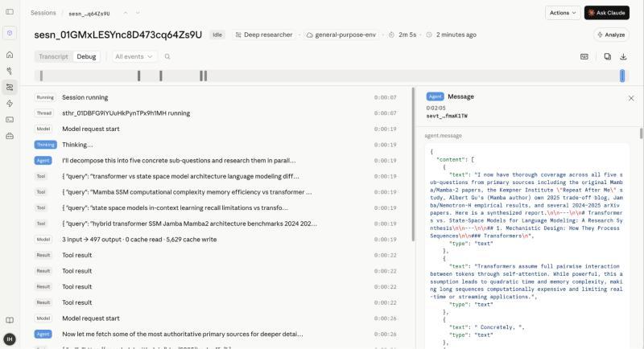This screenshot has height=349, width=644.
Task: Click the message panel scrollbar
Action: tap(641, 133)
